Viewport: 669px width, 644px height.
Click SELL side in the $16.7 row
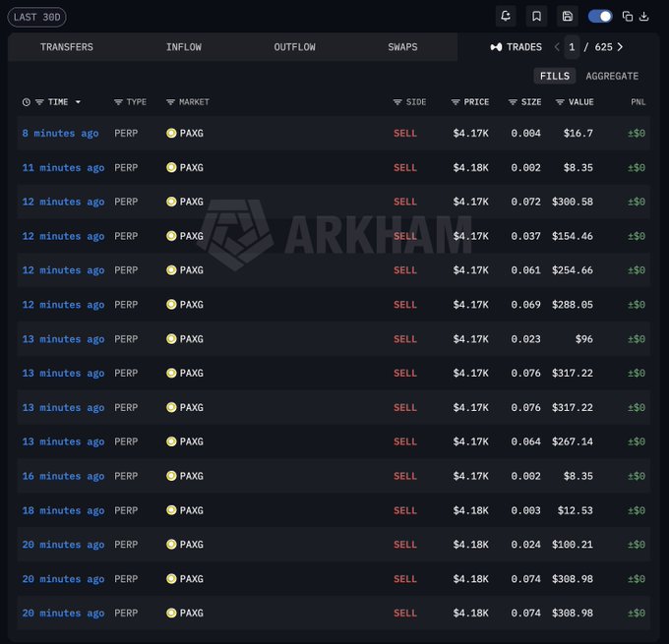coord(405,133)
